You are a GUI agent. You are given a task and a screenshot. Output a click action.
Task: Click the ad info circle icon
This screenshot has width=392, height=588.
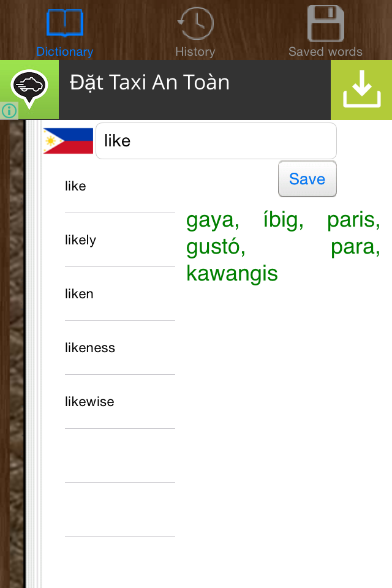[x=9, y=111]
